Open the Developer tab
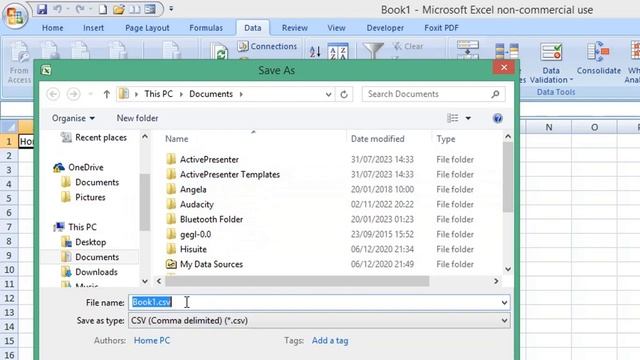Image resolution: width=640 pixels, height=360 pixels. coord(385,28)
